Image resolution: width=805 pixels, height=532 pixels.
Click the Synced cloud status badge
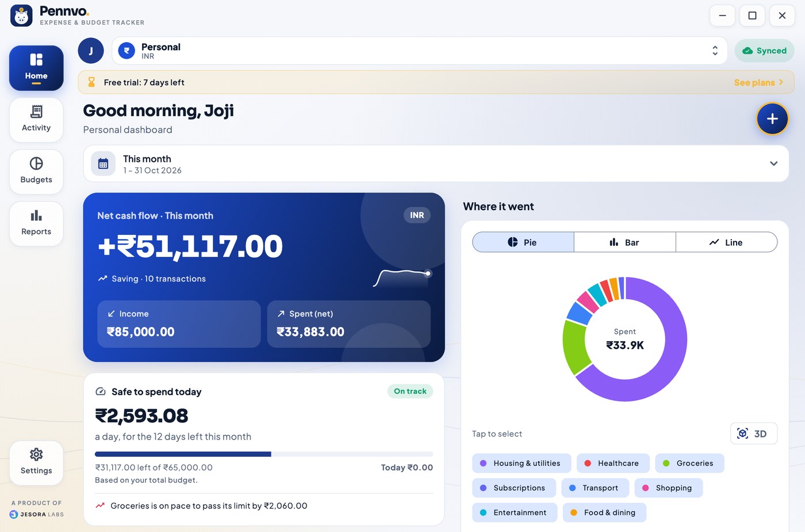point(764,51)
